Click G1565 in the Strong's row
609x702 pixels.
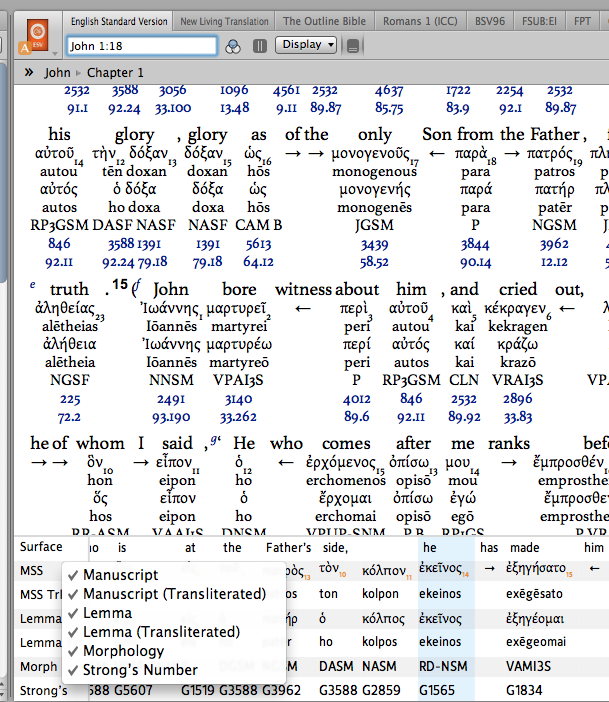point(437,690)
